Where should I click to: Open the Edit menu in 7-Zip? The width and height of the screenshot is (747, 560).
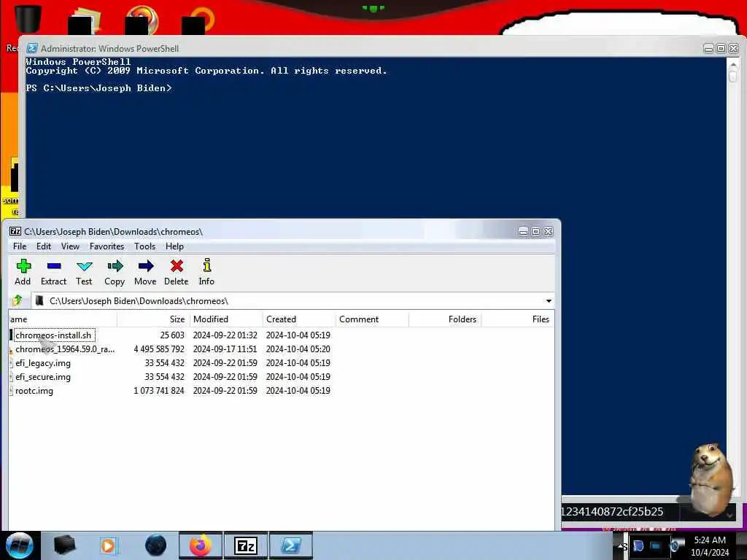(43, 246)
